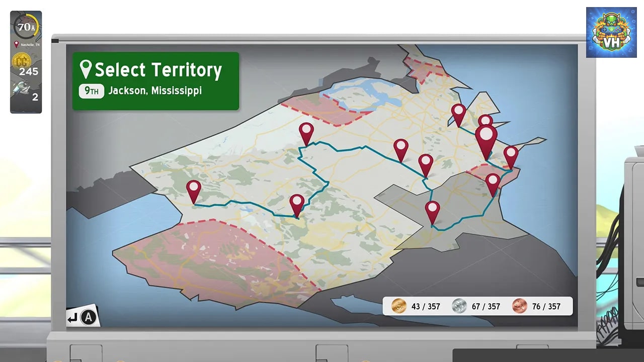Click the Select Territory heading
This screenshot has width=644, height=362.
(x=158, y=70)
